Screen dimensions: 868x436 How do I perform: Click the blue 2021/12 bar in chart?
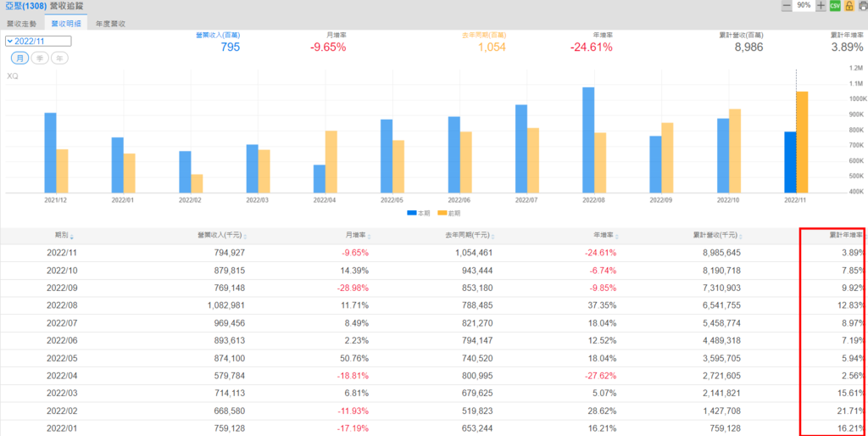(x=50, y=153)
